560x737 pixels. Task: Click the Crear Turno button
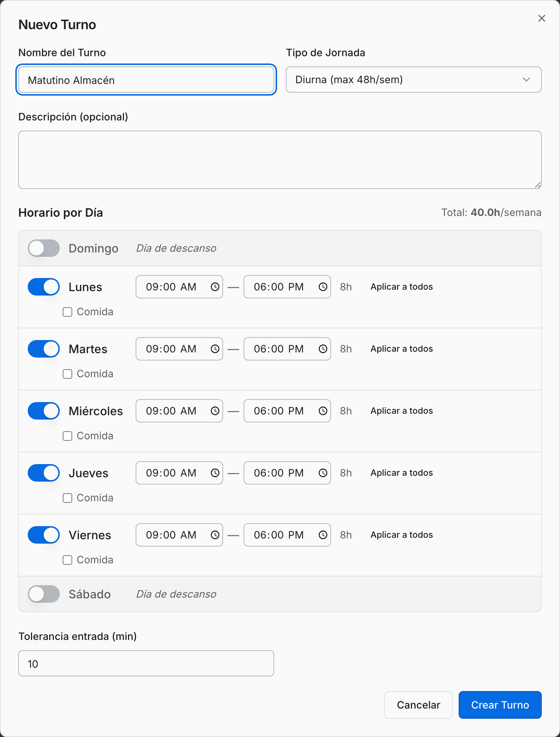(500, 705)
